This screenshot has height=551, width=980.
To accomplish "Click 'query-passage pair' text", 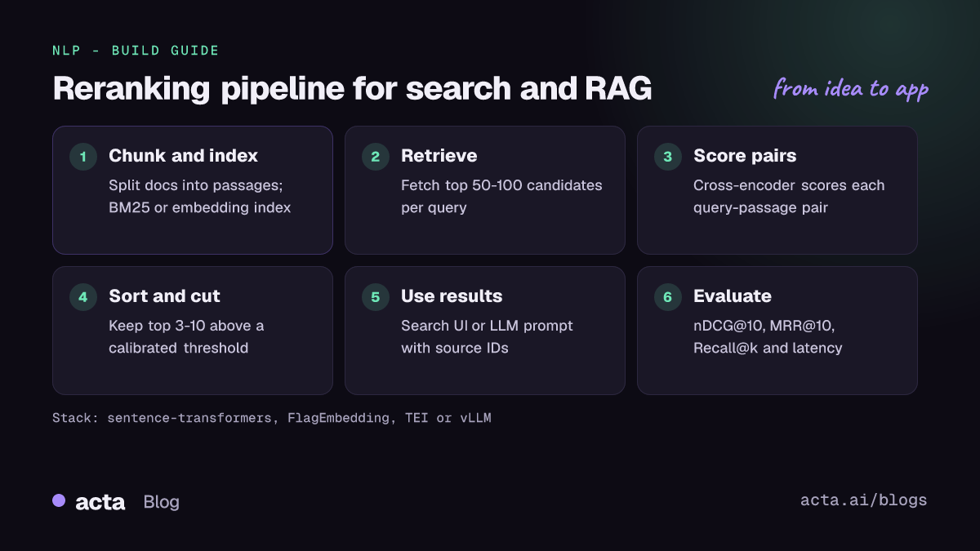I will 760,208.
